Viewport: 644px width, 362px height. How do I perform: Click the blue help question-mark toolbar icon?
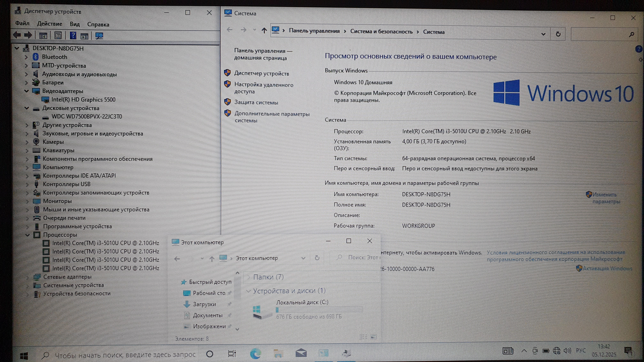coord(73,35)
